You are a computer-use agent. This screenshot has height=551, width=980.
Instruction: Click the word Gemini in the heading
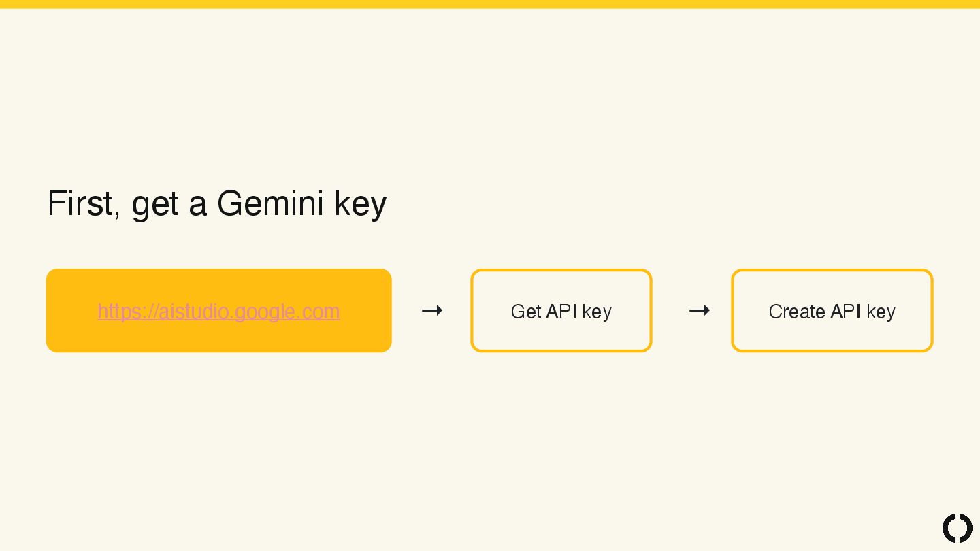(x=270, y=203)
